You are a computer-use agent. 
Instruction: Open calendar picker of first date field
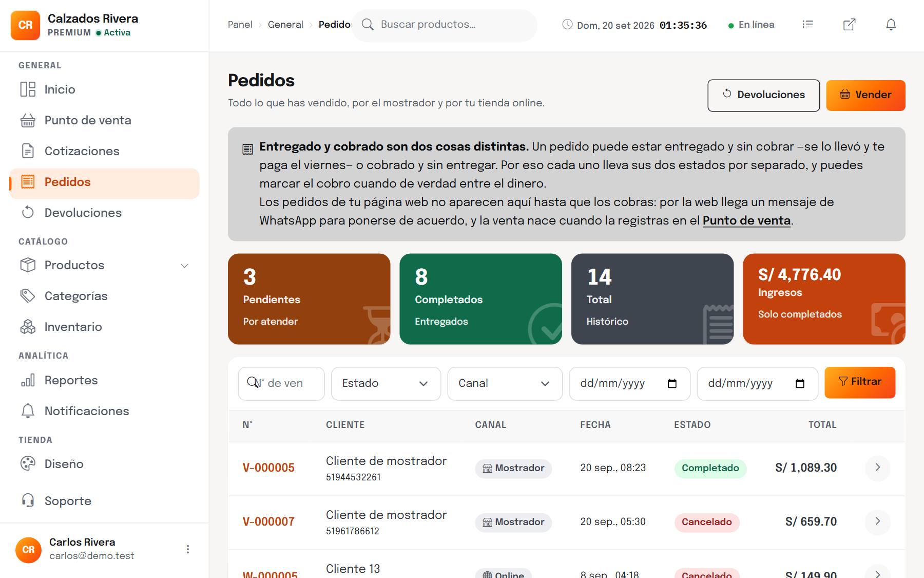point(672,383)
